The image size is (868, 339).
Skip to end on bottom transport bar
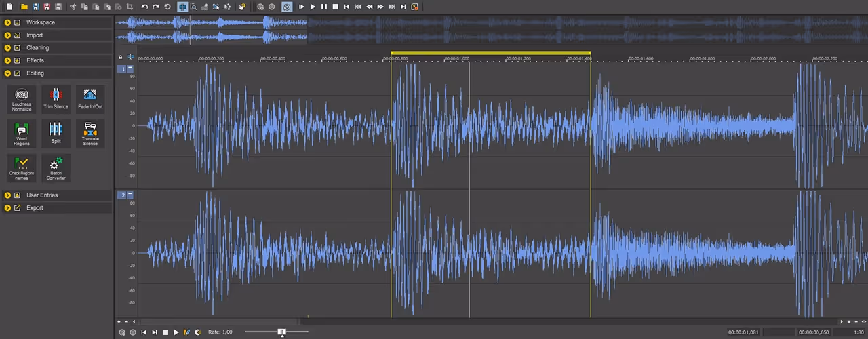(155, 332)
